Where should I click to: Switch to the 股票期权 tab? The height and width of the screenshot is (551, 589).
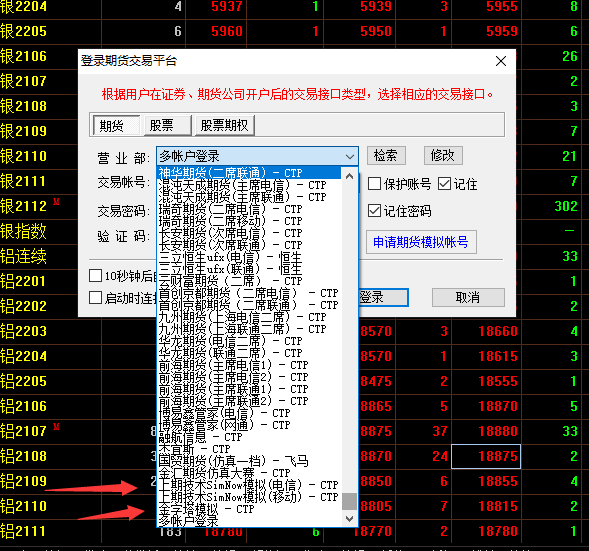click(x=225, y=125)
